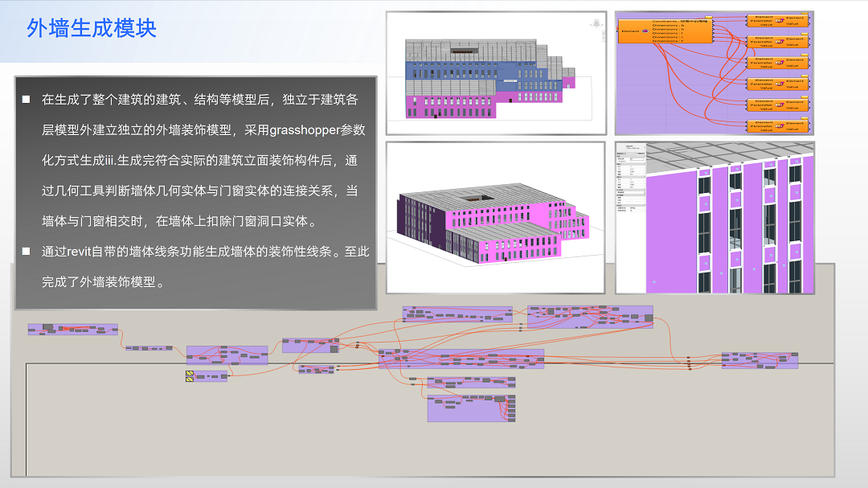
Task: Click the topmost Element Parameter component icon
Action: 779,20
